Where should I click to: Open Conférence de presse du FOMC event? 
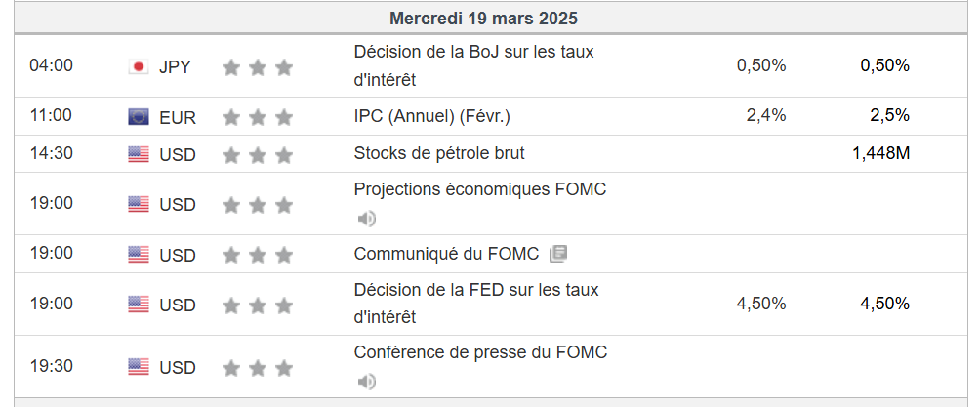(x=480, y=351)
